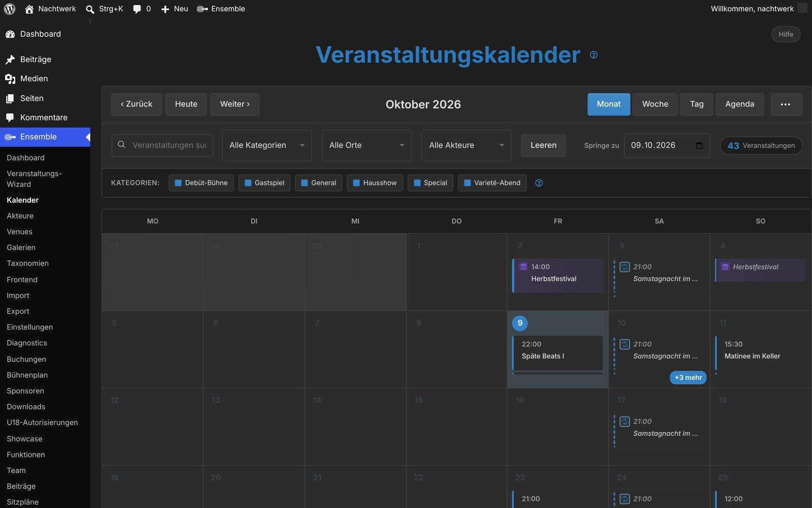Open the Nachtwerk home icon

29,9
